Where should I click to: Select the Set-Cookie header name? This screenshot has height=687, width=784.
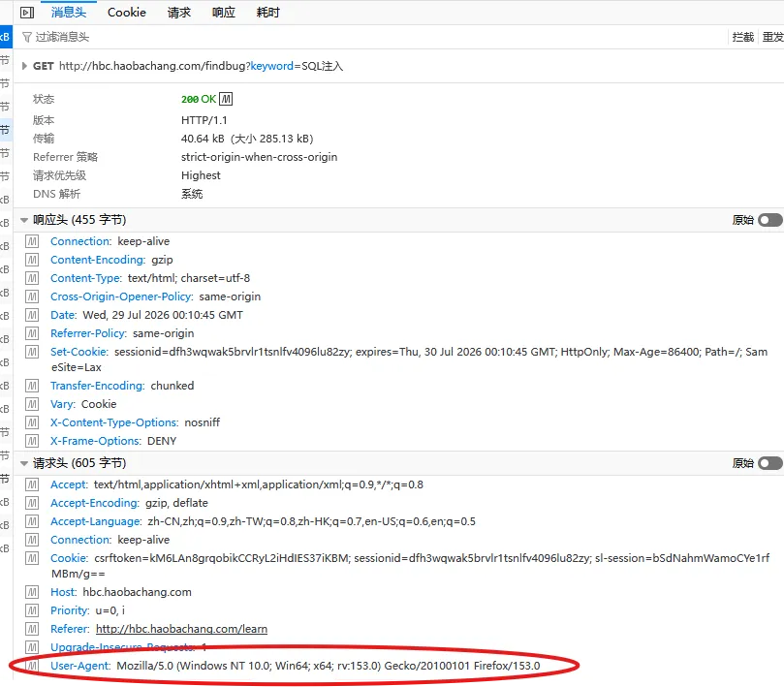pyautogui.click(x=79, y=352)
